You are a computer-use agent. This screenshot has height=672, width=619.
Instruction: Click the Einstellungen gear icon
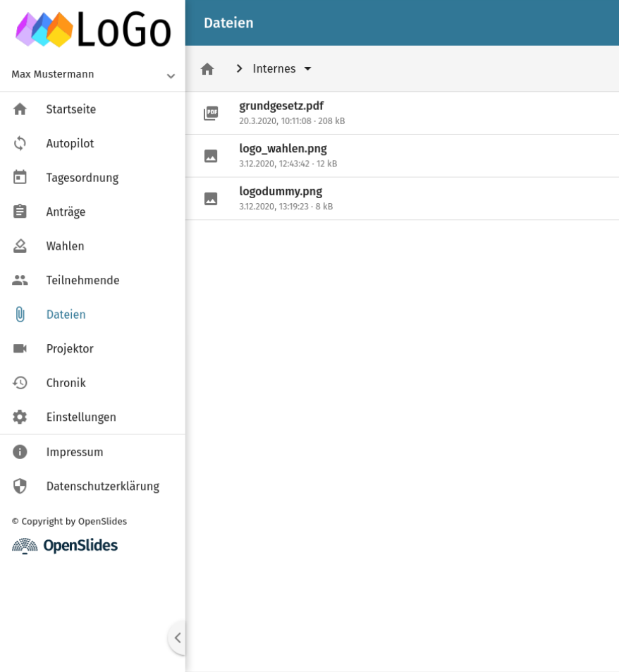pyautogui.click(x=20, y=417)
